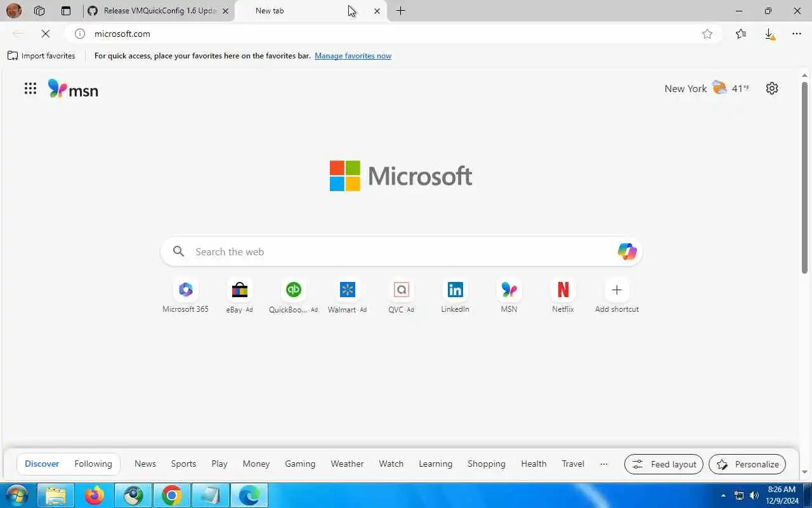Click Import favorites
The image size is (812, 508).
pos(41,56)
